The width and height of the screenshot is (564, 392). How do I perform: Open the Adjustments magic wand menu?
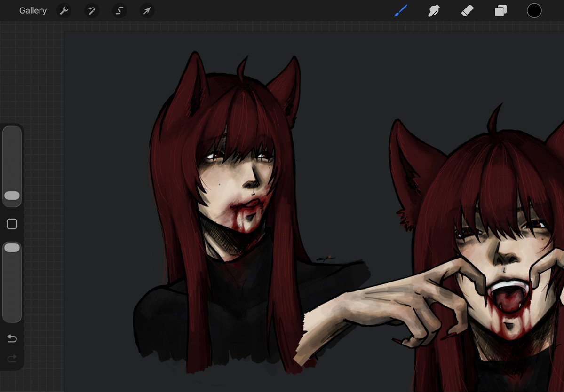92,11
